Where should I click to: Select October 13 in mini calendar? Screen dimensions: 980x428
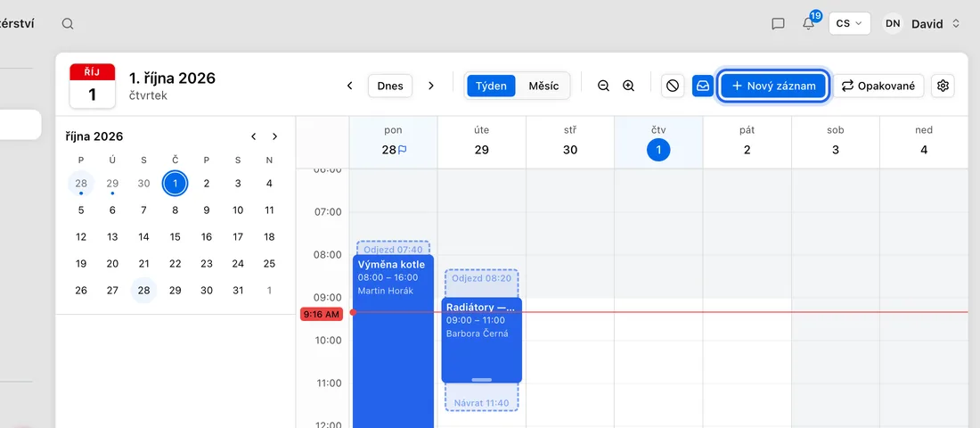[112, 237]
